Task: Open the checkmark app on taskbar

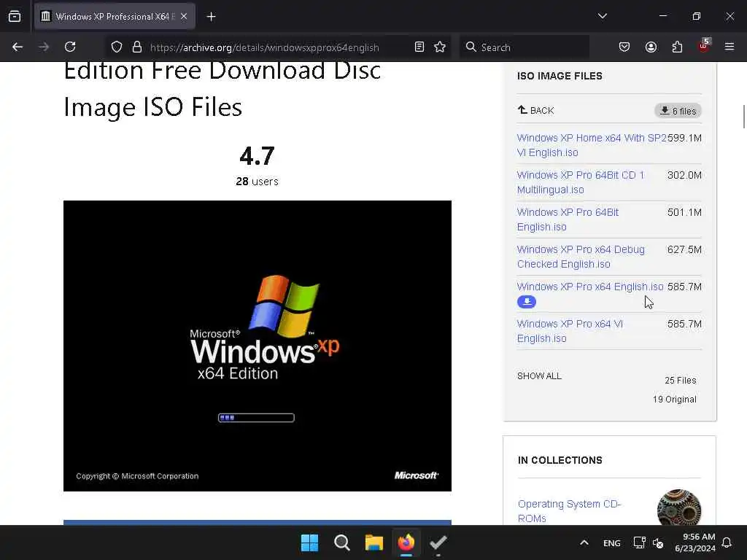Action: point(438,542)
